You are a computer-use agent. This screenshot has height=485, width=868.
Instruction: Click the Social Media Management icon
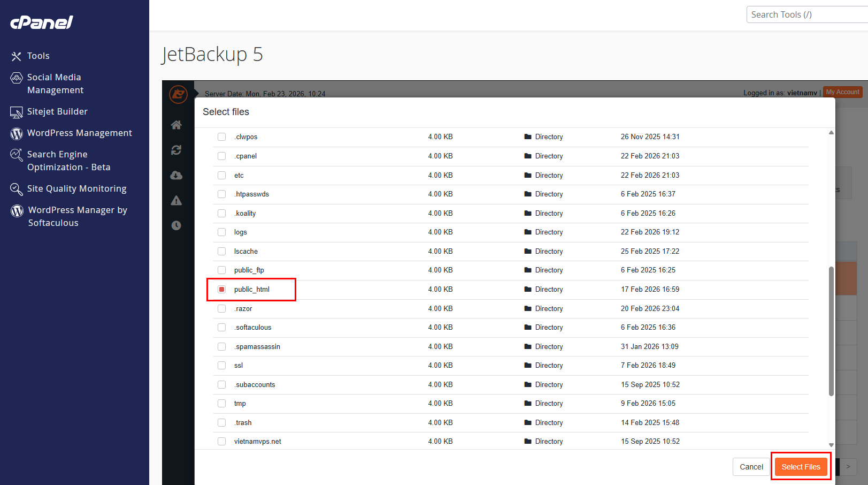(17, 78)
